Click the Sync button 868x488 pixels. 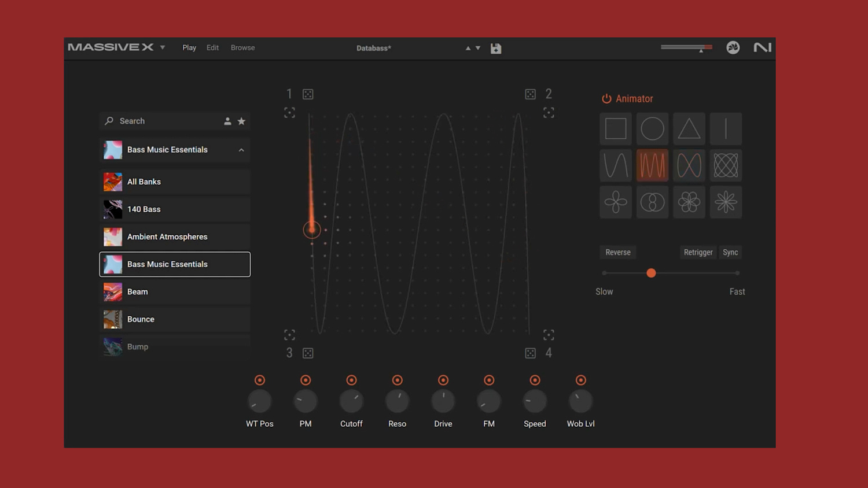pyautogui.click(x=730, y=253)
